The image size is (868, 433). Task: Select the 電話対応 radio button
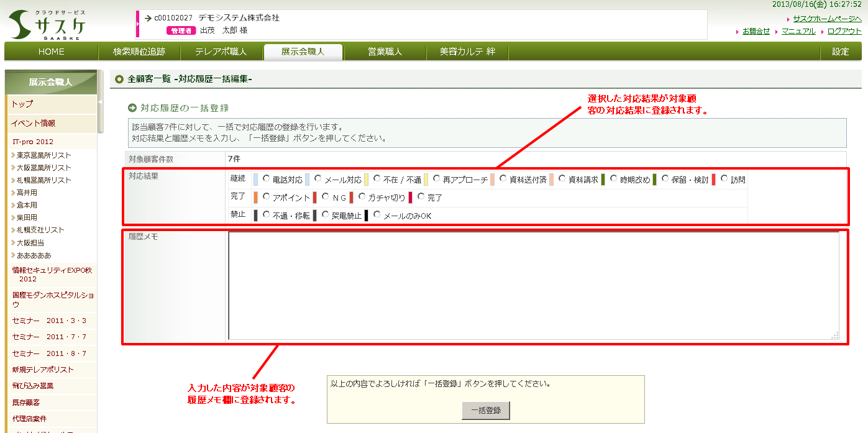pos(267,179)
